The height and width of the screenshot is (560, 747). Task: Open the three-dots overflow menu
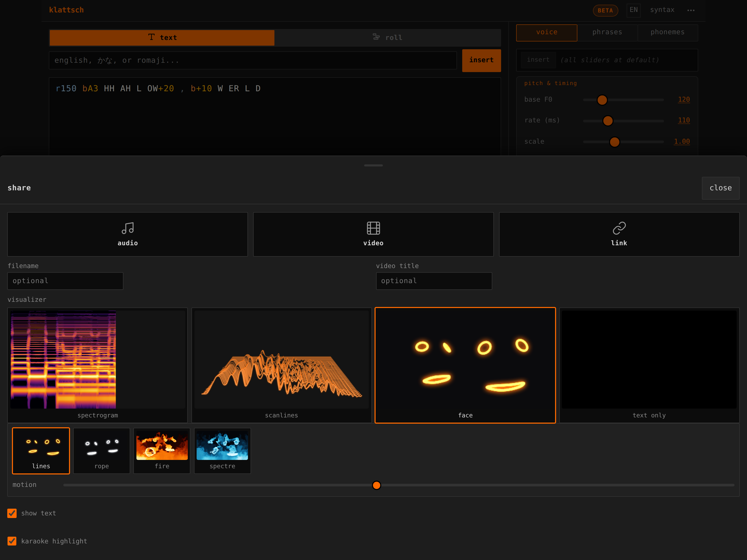(691, 10)
